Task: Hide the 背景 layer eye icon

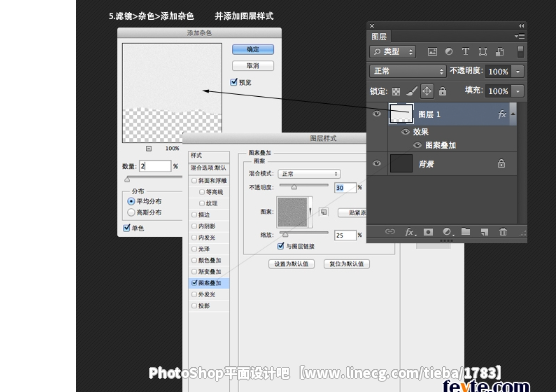Action: 377,163
